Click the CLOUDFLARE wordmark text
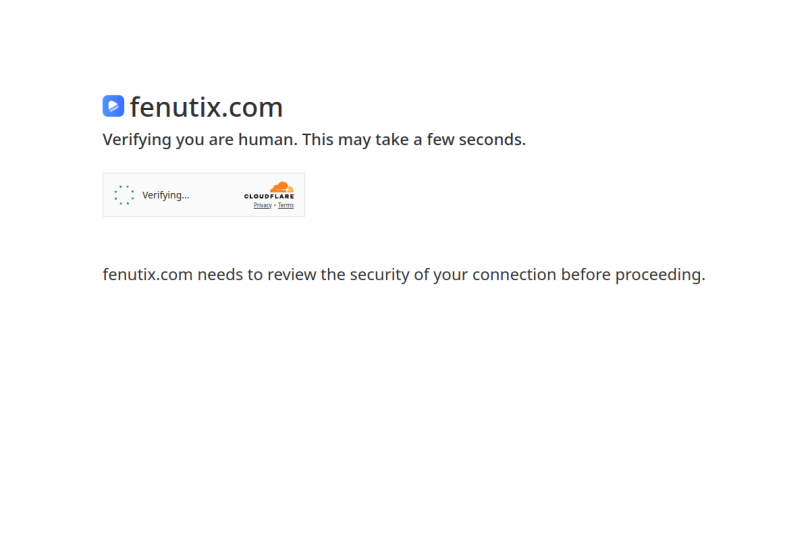Image resolution: width=810 pixels, height=540 pixels. click(269, 196)
